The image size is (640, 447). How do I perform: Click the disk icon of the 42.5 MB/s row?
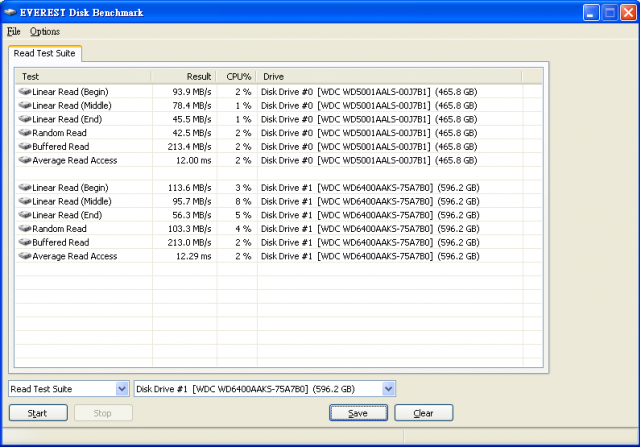(x=25, y=133)
